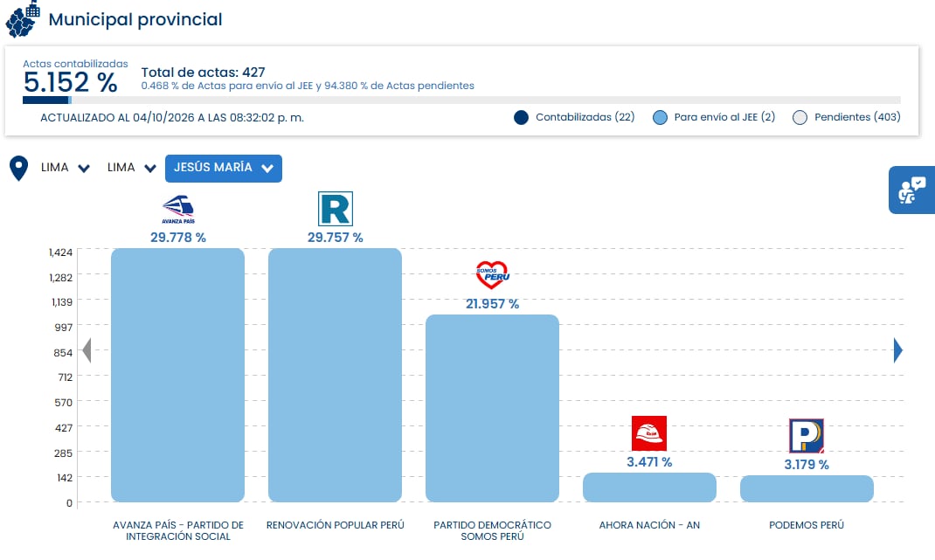The image size is (935, 560).
Task: Go to previous parties with left arrow
Action: pos(87,350)
